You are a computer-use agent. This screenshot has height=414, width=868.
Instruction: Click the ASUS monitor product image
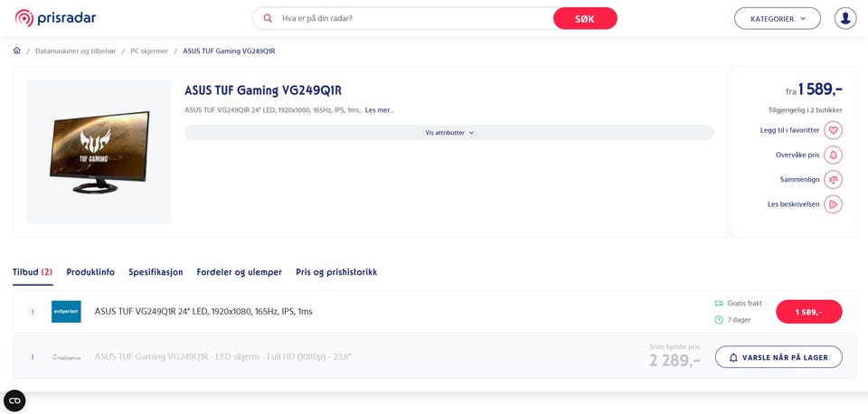99,152
